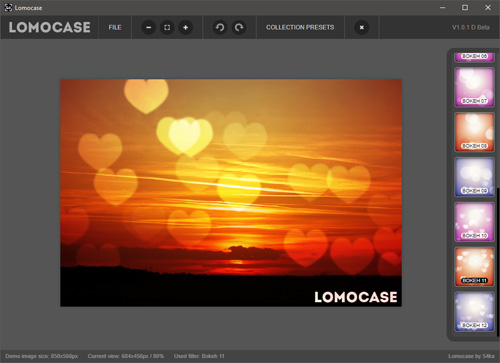Open the COLLECTION PRESETS menu

(x=300, y=27)
